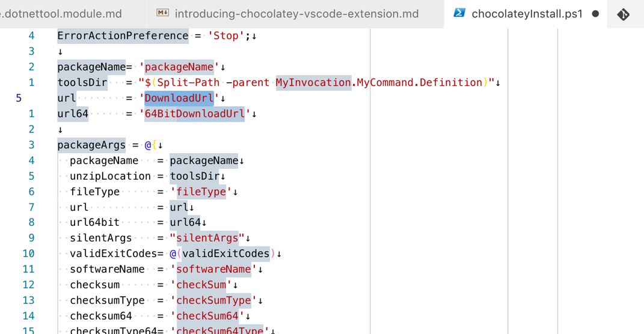Click the highlighted DownloadUrl text
The width and height of the screenshot is (644, 334).
click(179, 98)
